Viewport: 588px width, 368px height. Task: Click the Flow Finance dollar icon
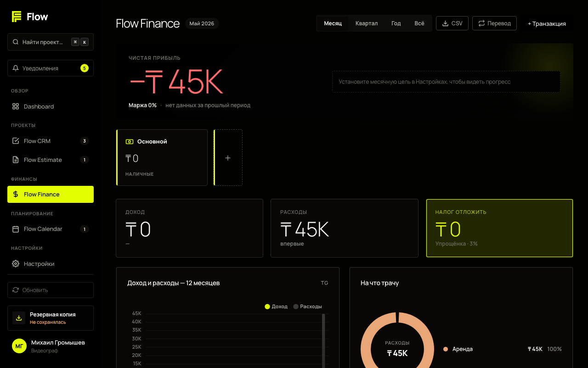[x=16, y=194]
